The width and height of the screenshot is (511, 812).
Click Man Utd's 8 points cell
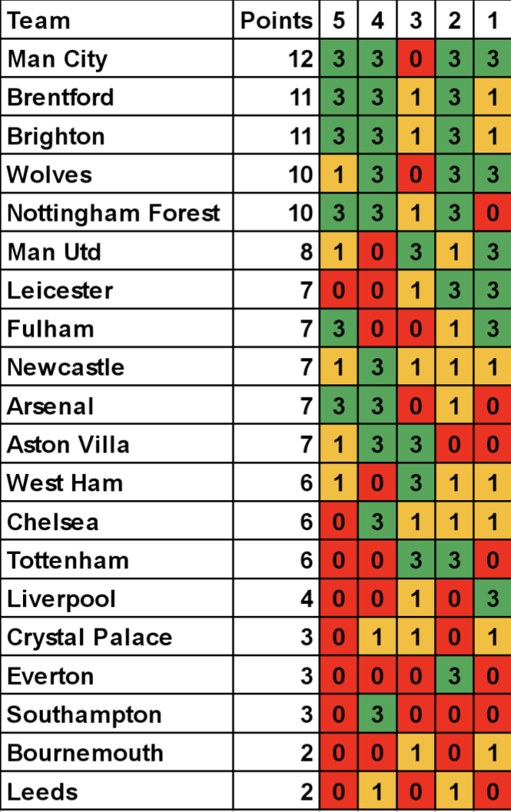pyautogui.click(x=308, y=252)
